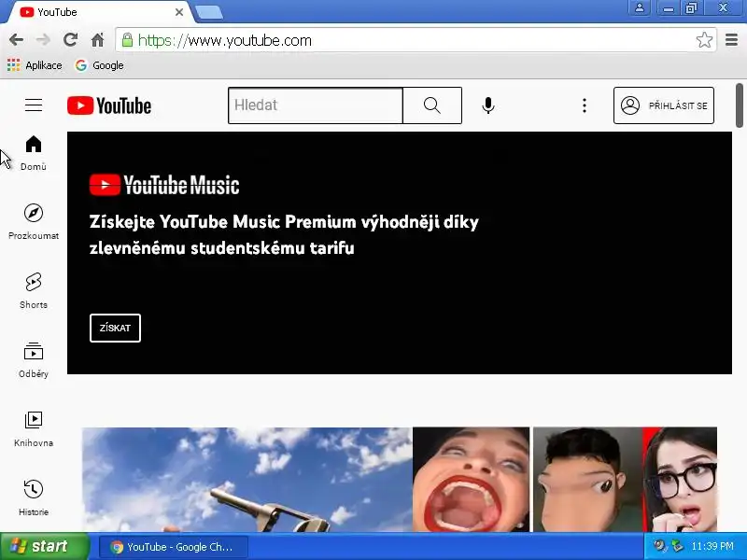Click the taskbar clock 11:39 PM
747x560 pixels.
point(712,546)
